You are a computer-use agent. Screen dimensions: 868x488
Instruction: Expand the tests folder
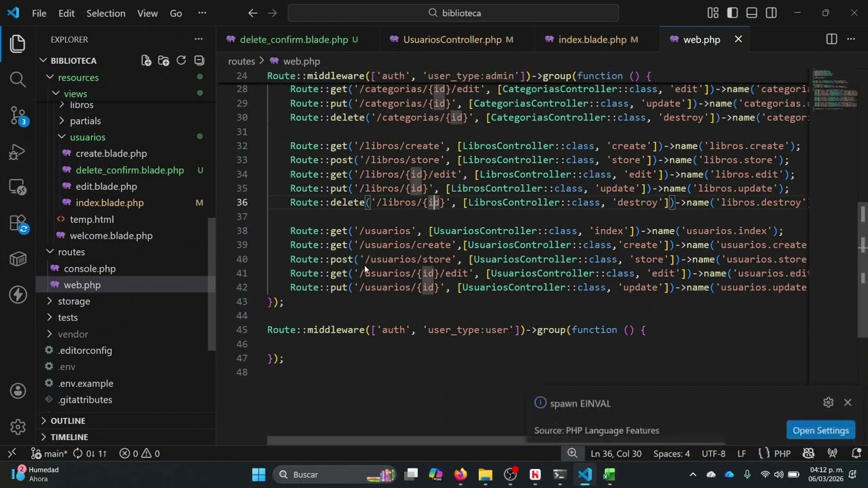pyautogui.click(x=127, y=317)
